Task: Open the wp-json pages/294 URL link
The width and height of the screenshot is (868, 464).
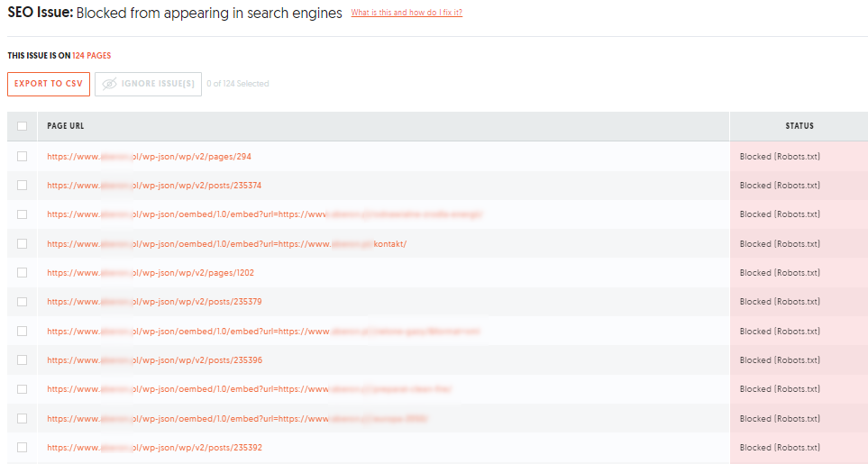Action: click(149, 157)
